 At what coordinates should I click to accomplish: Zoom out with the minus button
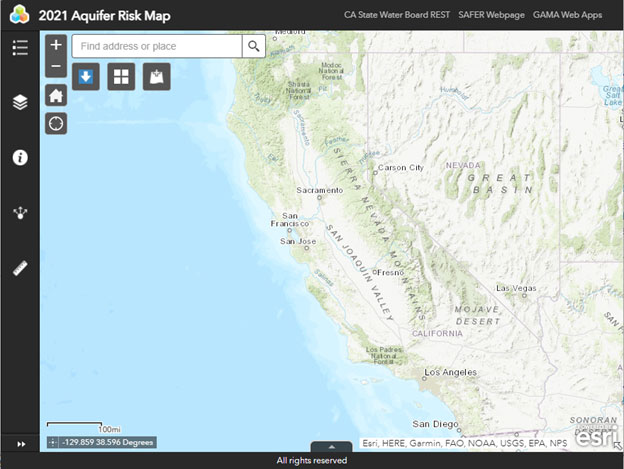(56, 66)
